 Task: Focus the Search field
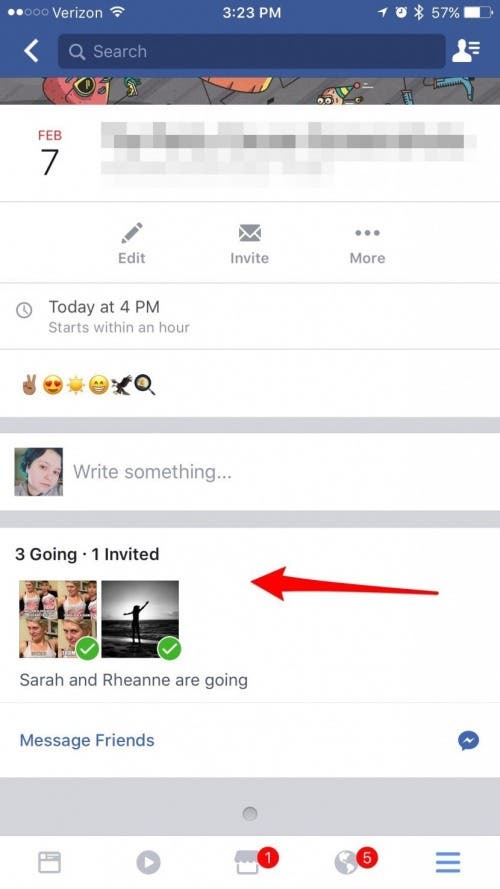251,51
